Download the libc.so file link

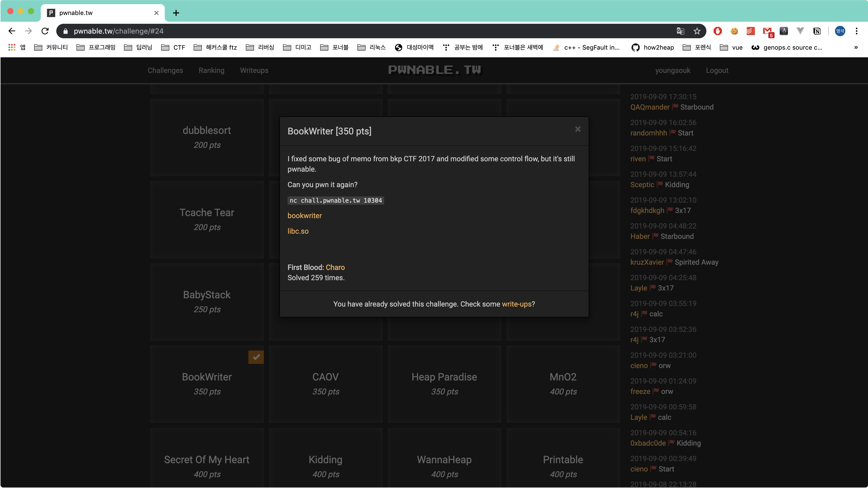[298, 231]
